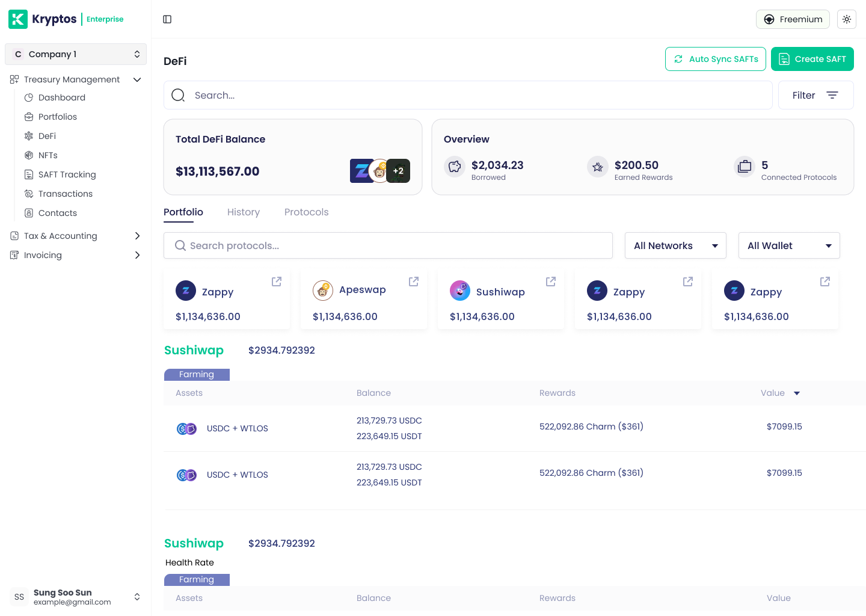The image size is (866, 616).
Task: Open external link on Apeswap card
Action: click(414, 282)
